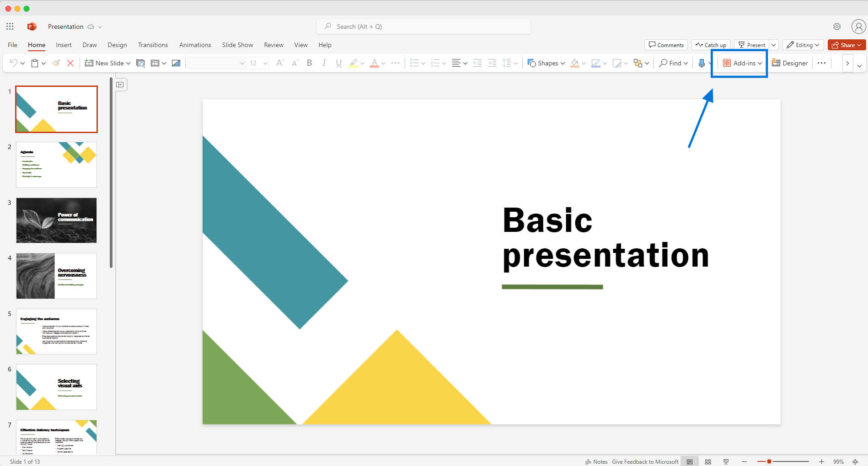Viewport: 868px width, 466px height.
Task: Click Give Feedback to Microsoft
Action: coord(645,461)
